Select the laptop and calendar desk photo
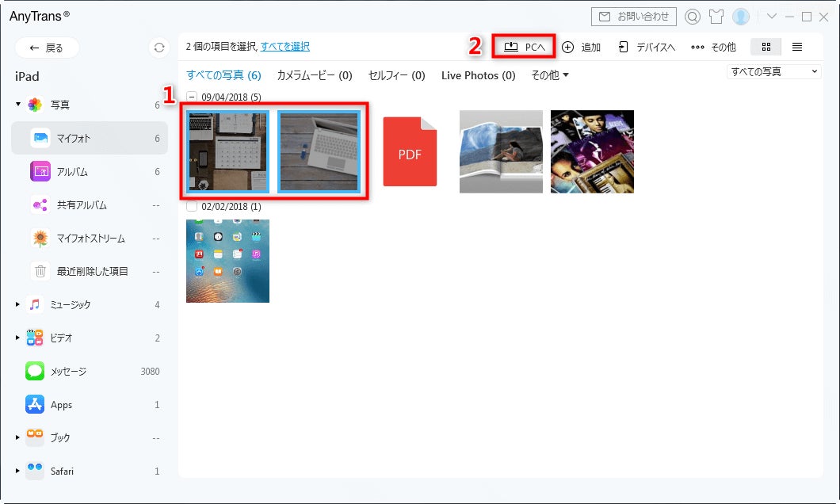 point(227,151)
